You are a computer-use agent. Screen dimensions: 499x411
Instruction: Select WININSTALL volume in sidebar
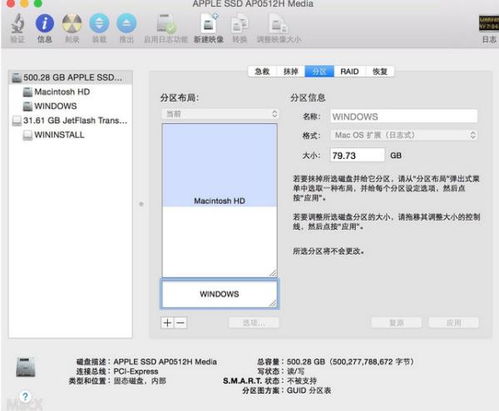[59, 135]
